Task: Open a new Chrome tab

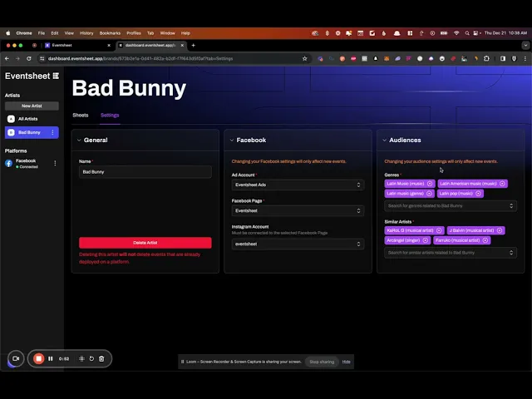Action: pos(194,45)
